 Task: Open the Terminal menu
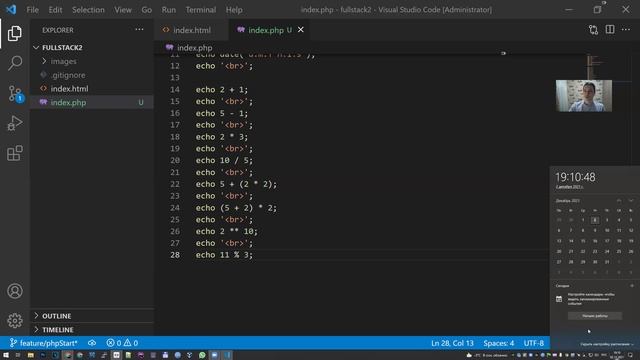click(x=200, y=9)
